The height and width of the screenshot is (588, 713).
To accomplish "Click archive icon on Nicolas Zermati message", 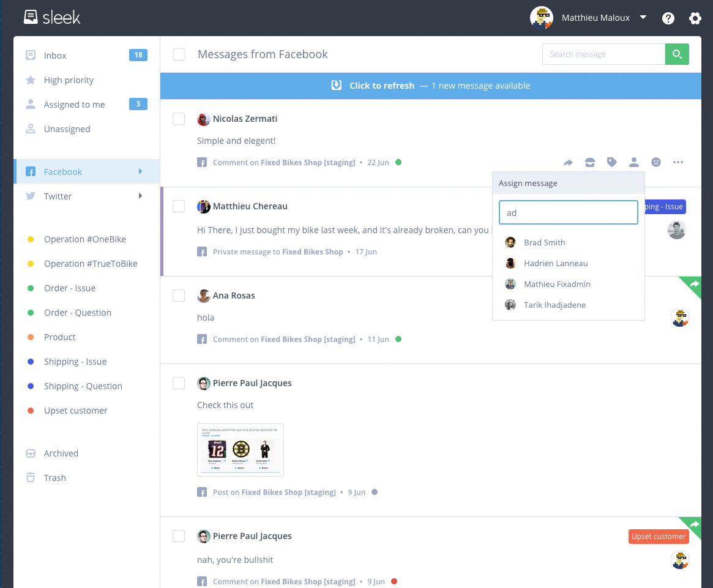I will pos(590,162).
